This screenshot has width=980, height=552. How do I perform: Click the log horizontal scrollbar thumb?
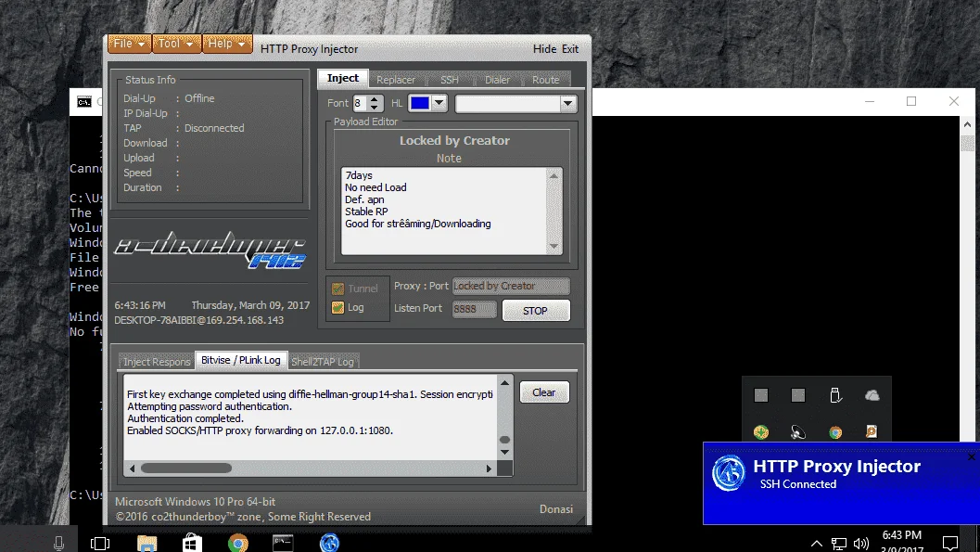point(186,469)
